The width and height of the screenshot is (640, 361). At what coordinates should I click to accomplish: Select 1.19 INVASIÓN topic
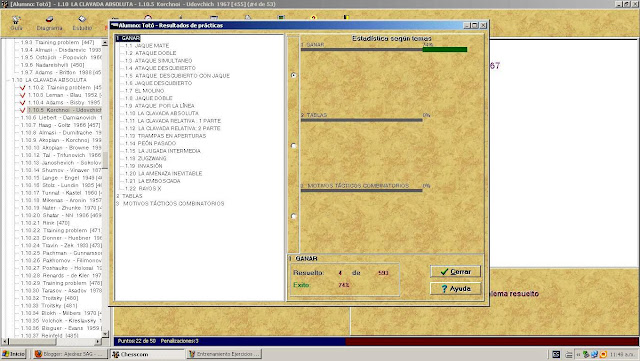pos(144,166)
